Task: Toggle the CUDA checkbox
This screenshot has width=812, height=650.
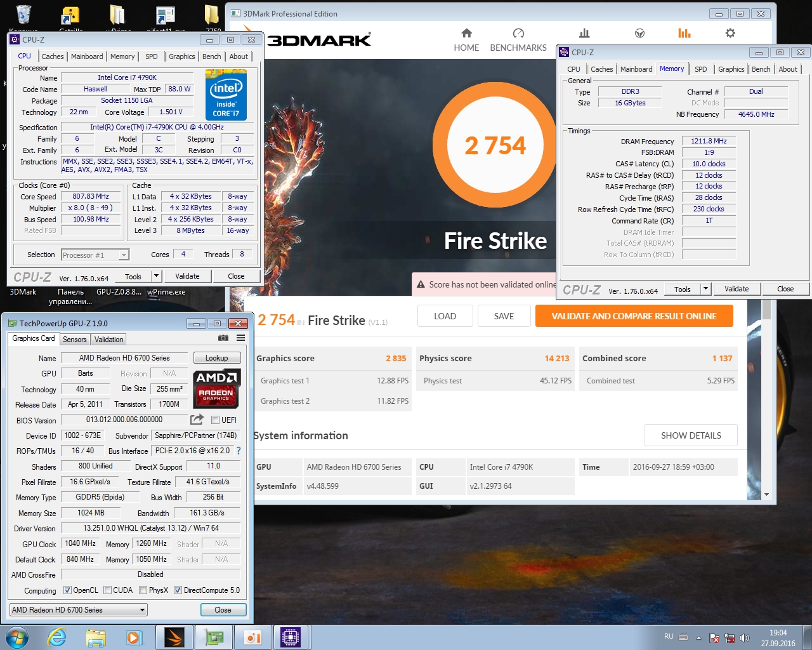Action: pos(107,590)
